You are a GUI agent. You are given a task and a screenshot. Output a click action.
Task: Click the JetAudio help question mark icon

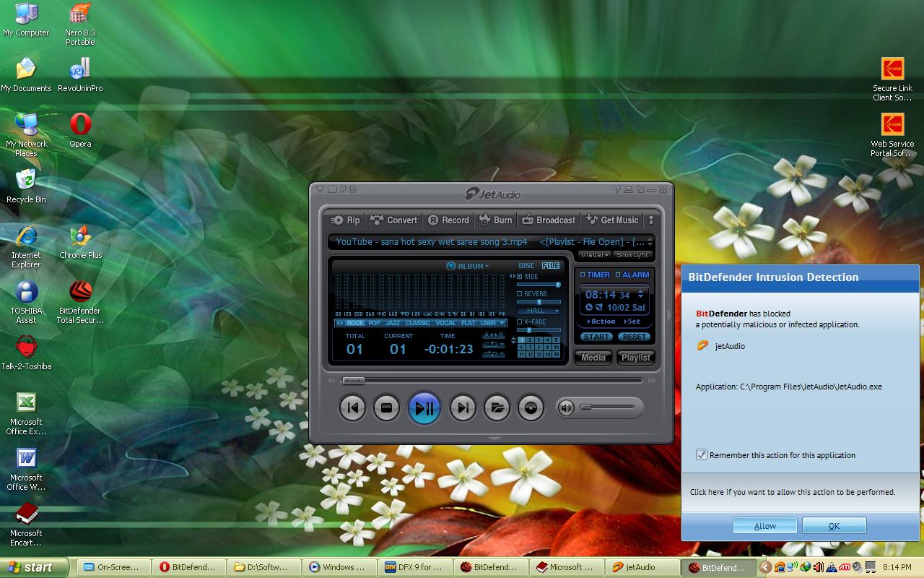tap(617, 190)
